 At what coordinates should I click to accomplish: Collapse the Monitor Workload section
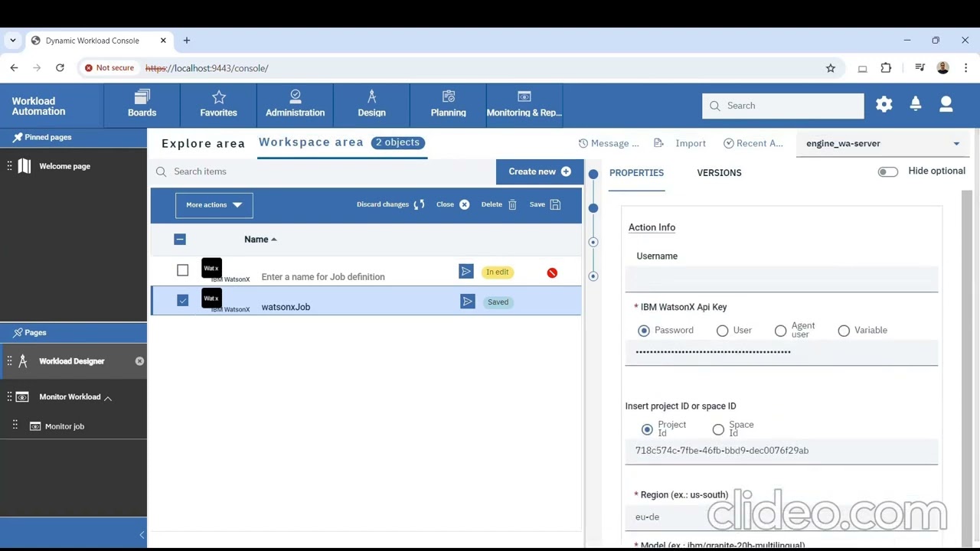click(108, 398)
